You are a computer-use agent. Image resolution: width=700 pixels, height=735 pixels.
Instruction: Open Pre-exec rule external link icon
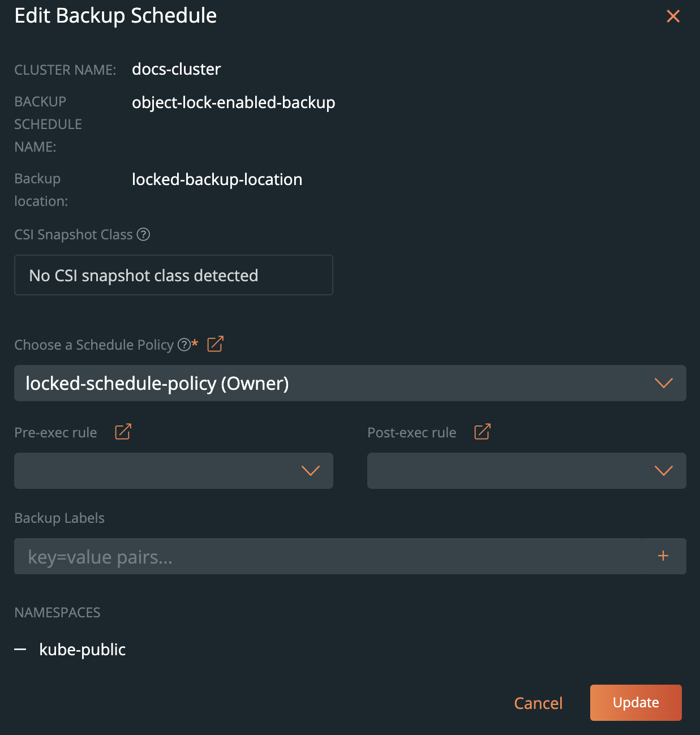pos(123,432)
